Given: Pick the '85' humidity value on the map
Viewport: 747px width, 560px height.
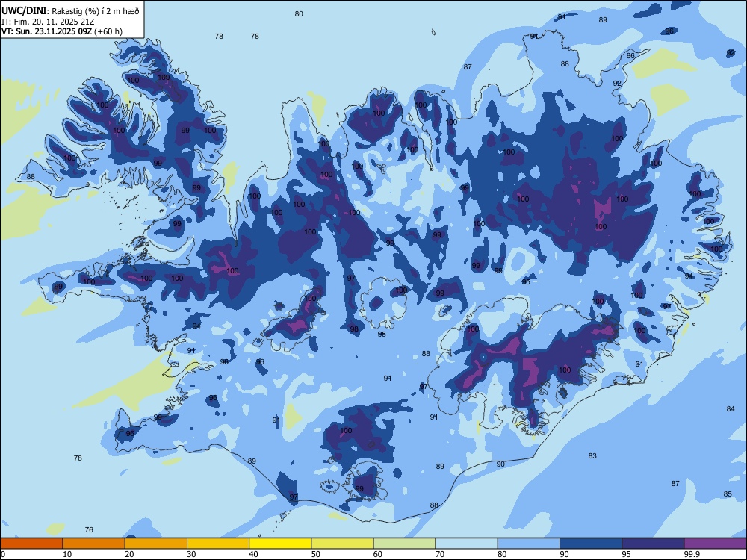Looking at the screenshot, I should point(728,494).
